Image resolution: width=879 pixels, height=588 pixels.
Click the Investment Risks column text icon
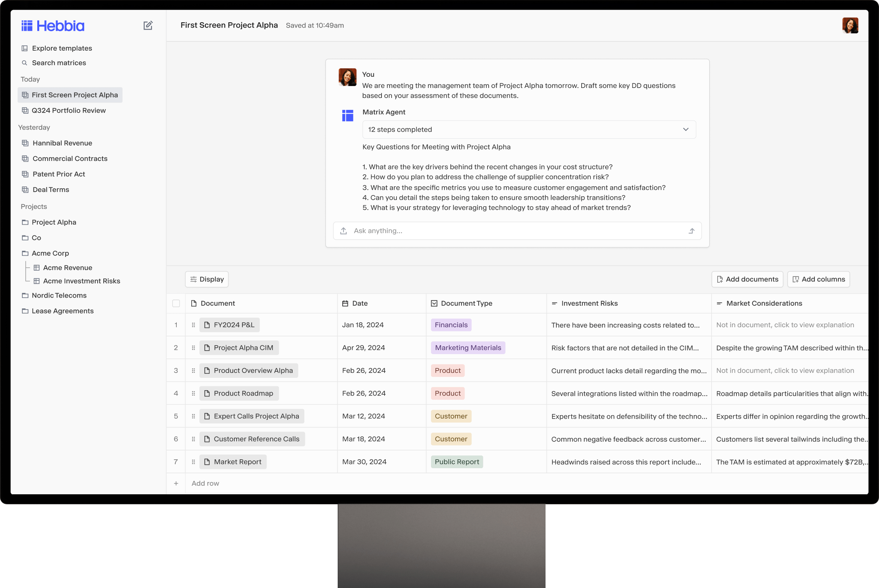pyautogui.click(x=554, y=303)
